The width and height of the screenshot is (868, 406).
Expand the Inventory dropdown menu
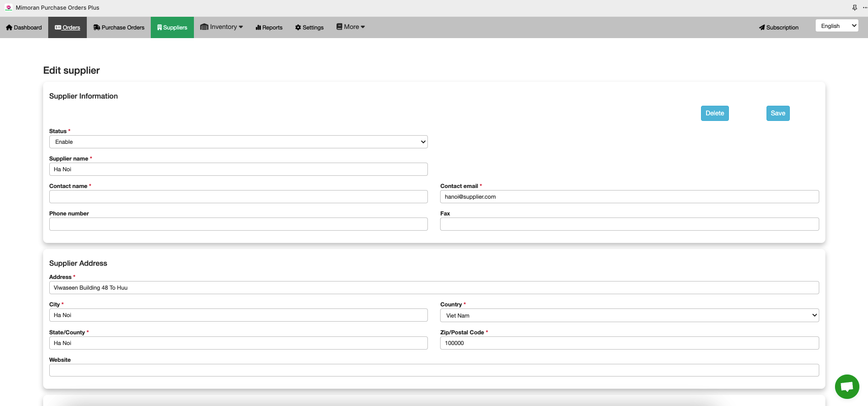coord(221,27)
